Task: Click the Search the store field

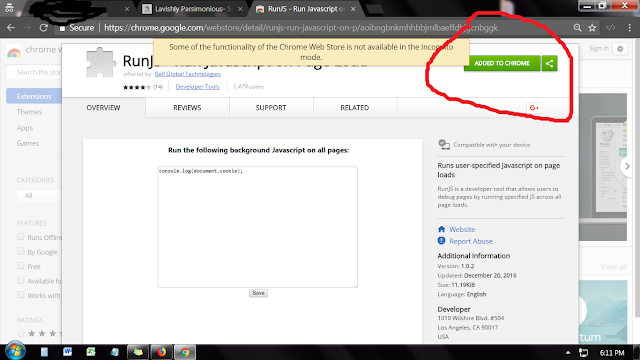Action: point(34,72)
